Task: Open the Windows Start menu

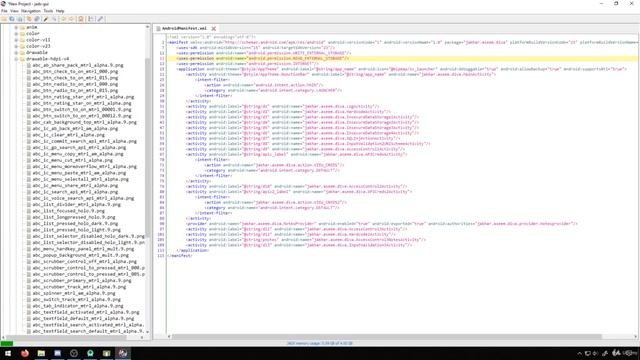Action: click(8, 353)
